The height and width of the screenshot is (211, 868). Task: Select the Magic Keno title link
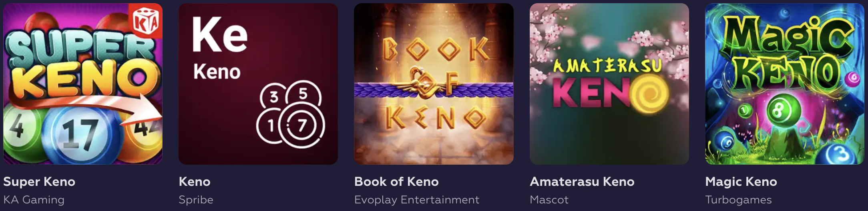click(741, 182)
